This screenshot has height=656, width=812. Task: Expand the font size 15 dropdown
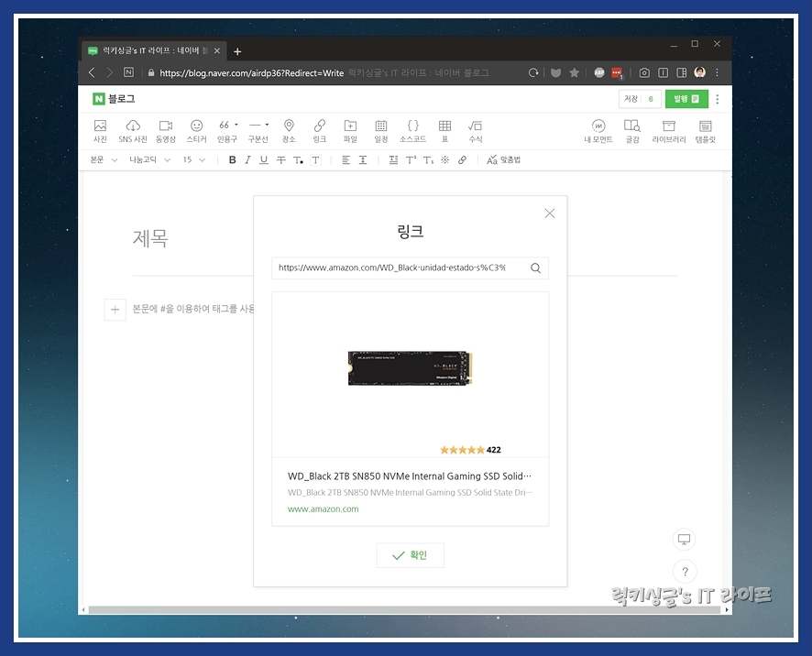click(x=194, y=160)
